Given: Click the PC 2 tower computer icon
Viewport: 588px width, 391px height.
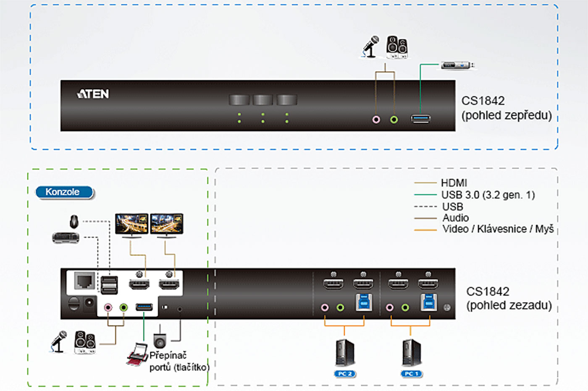Looking at the screenshot, I should (345, 352).
